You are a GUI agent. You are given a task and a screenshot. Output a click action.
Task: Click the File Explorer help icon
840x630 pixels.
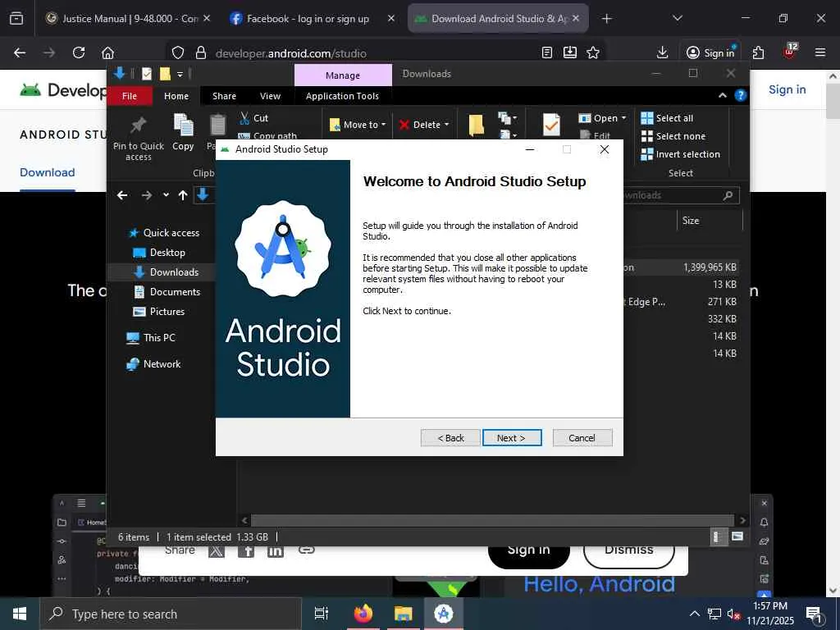click(x=741, y=95)
